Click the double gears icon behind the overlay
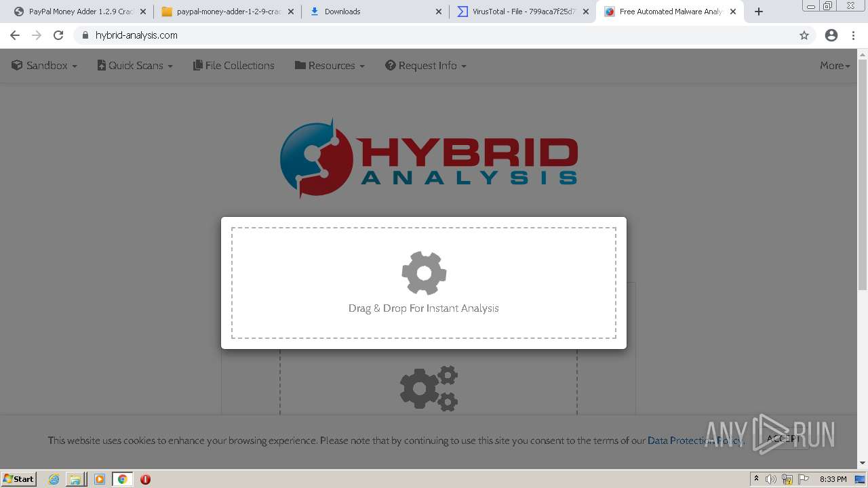Screen dimensions: 868x488 coord(429,388)
